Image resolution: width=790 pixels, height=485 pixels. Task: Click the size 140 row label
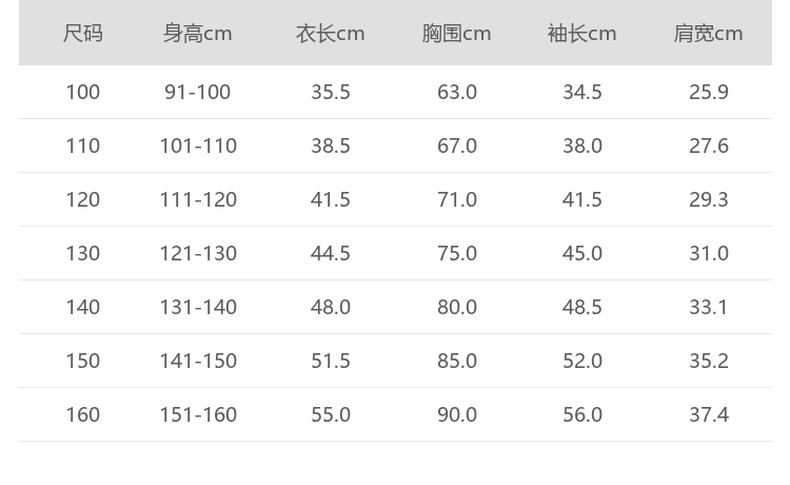tap(83, 307)
